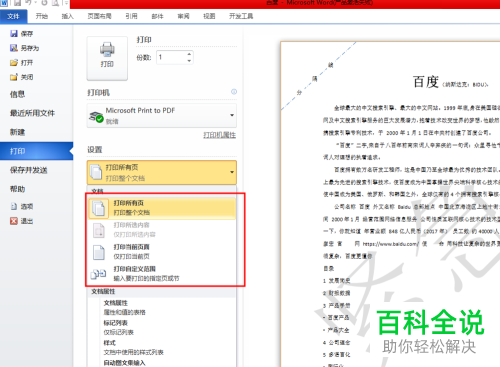
Task: Switch to the 插入 ribbon tab
Action: pos(67,16)
